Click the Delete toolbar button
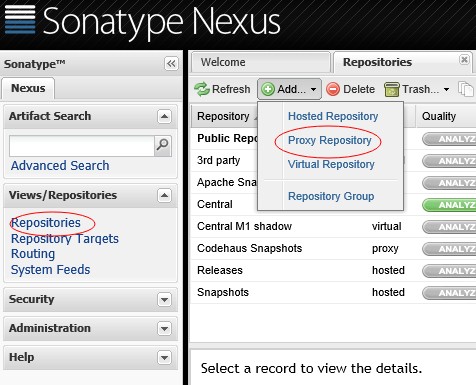476x385 pixels. point(350,89)
